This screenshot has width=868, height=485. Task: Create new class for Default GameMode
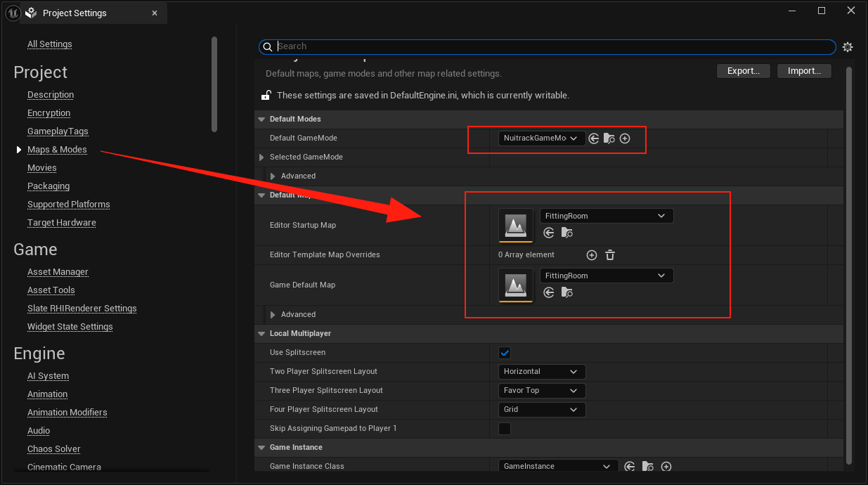click(x=625, y=138)
